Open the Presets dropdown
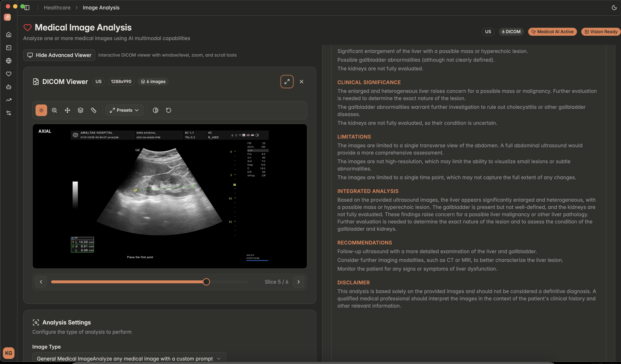 coord(124,110)
